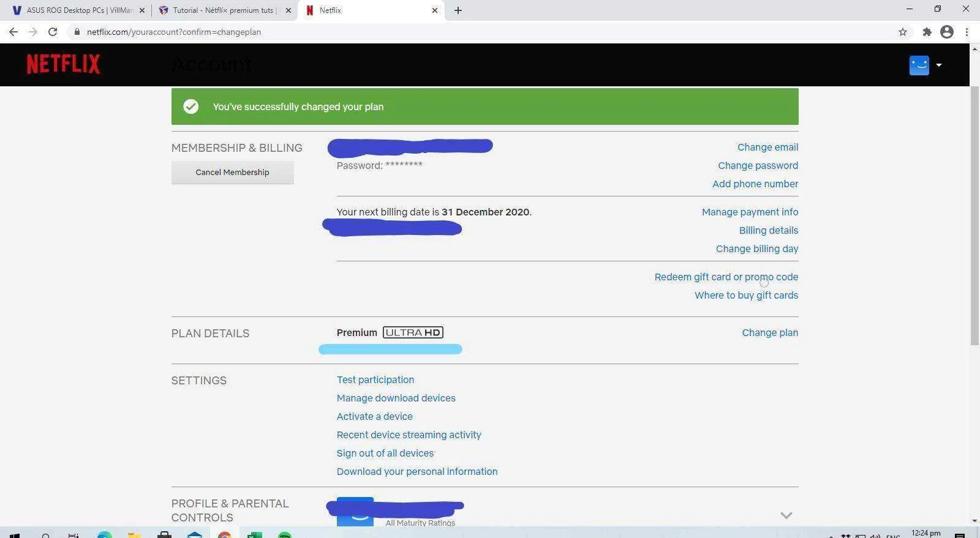Redeem gift card or promo code
Viewport: 980px width, 538px height.
point(726,277)
